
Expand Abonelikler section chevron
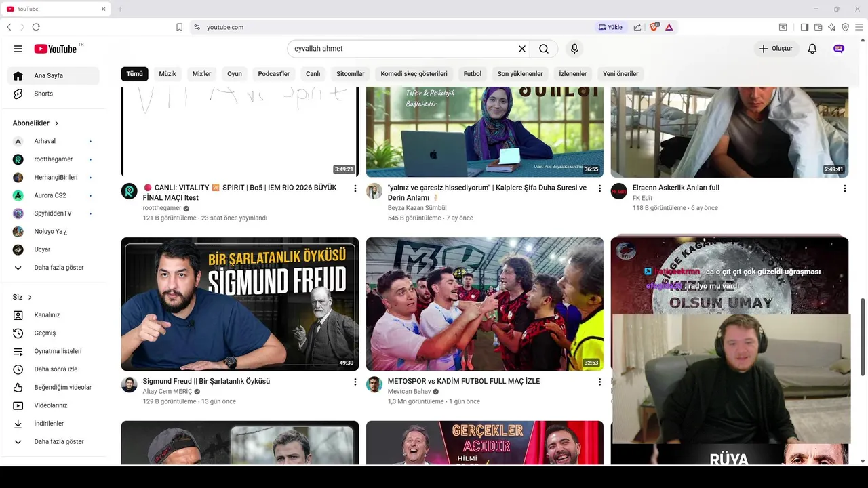[x=56, y=123]
